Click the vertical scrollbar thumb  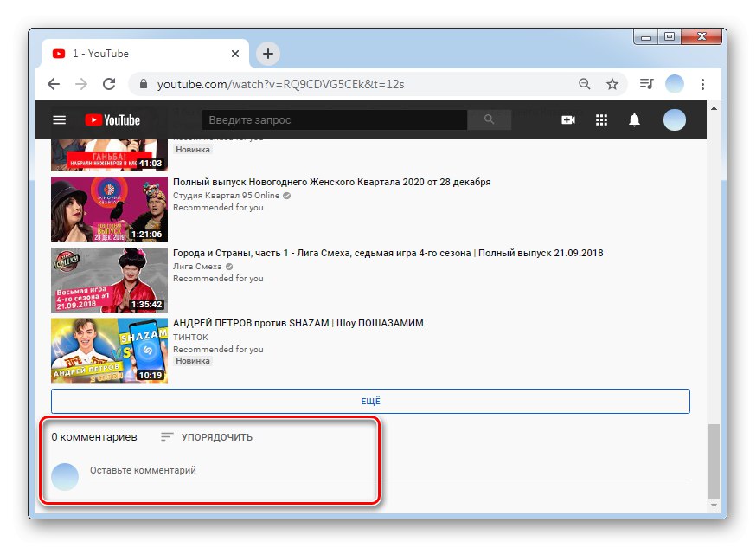714,461
